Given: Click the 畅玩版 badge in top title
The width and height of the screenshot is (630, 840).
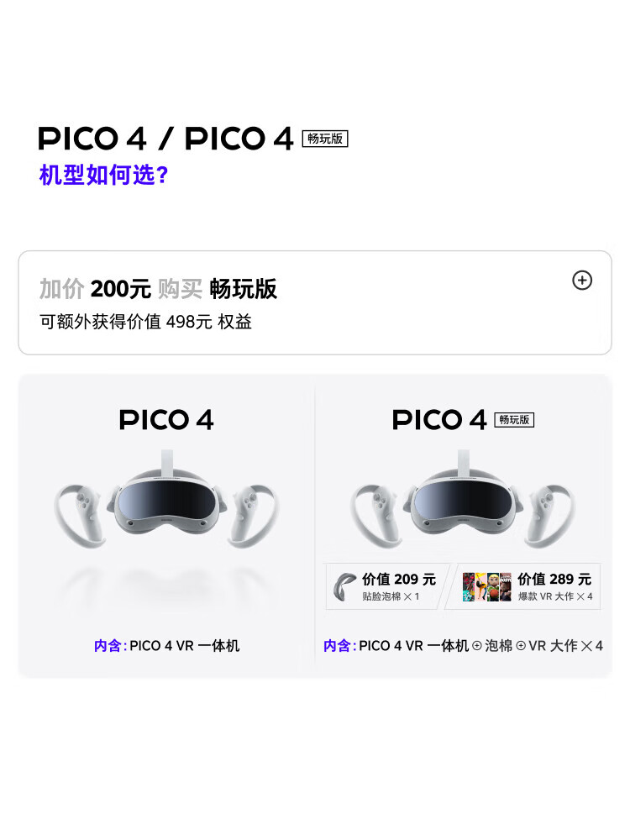Looking at the screenshot, I should [325, 139].
